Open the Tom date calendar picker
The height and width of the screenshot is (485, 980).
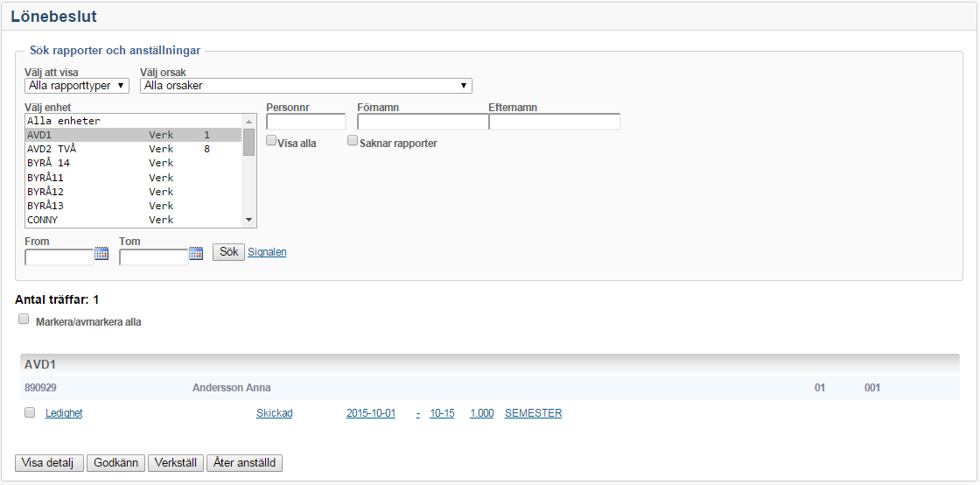coord(196,254)
